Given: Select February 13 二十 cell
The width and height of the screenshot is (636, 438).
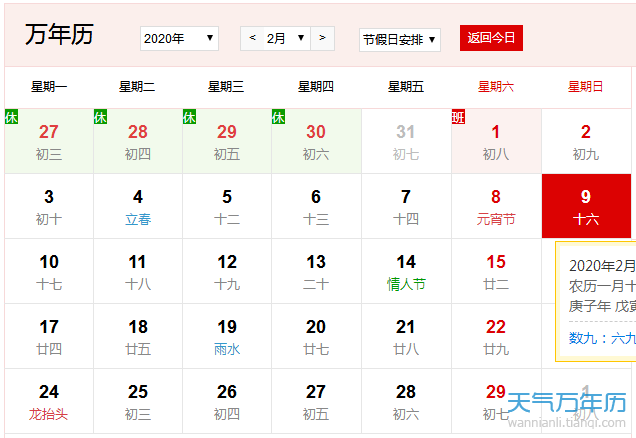Looking at the screenshot, I should click(316, 271).
